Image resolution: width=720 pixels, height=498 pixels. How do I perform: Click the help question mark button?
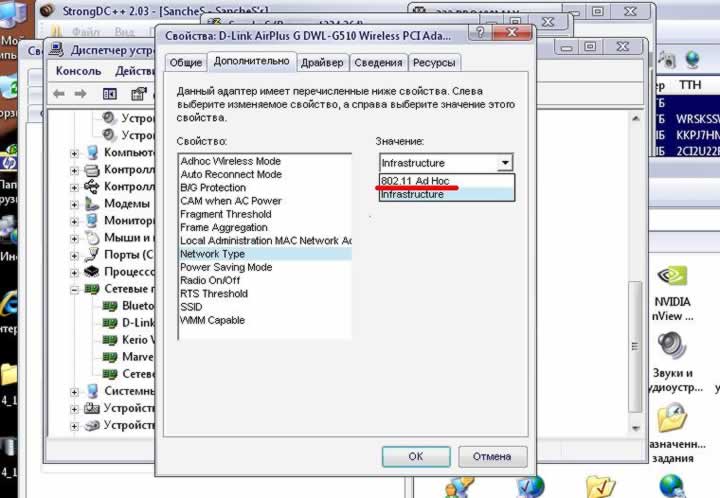coord(480,33)
